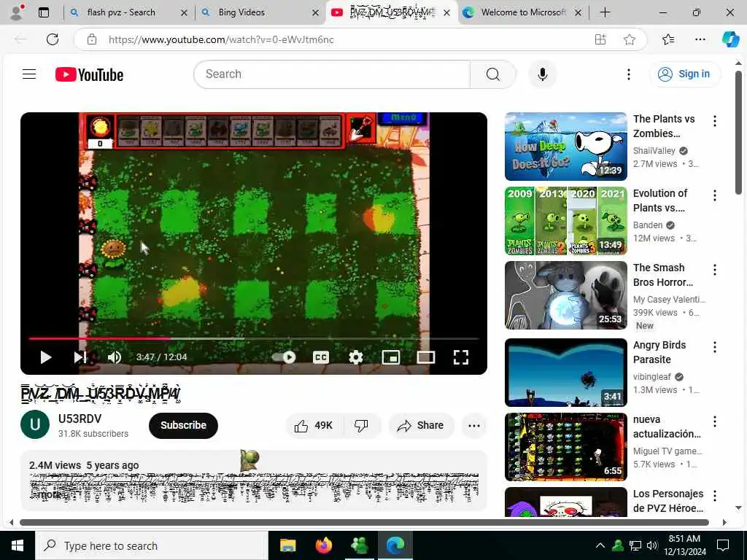Open options menu for 'Evolution of Plants vs.' video

(715, 195)
